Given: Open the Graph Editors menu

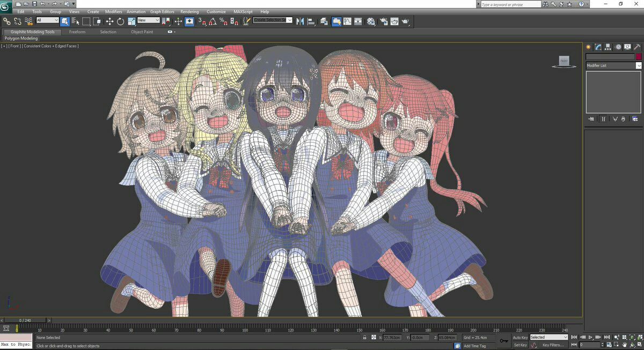Looking at the screenshot, I should coord(162,12).
